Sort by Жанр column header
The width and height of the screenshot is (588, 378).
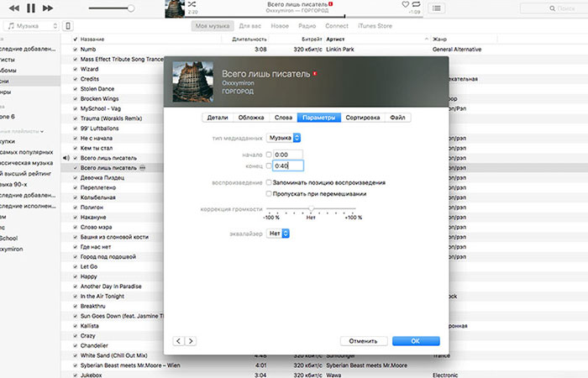[x=439, y=39]
